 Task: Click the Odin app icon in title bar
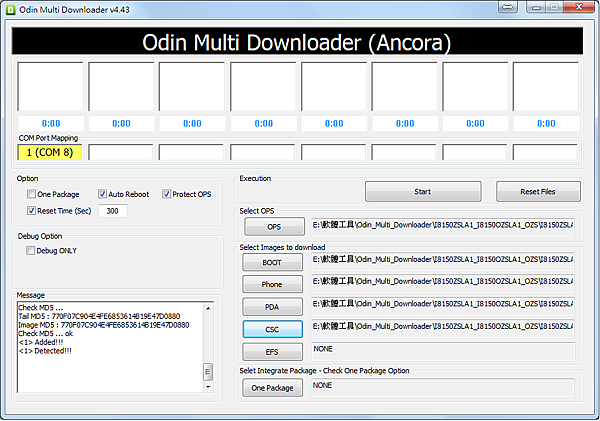11,10
